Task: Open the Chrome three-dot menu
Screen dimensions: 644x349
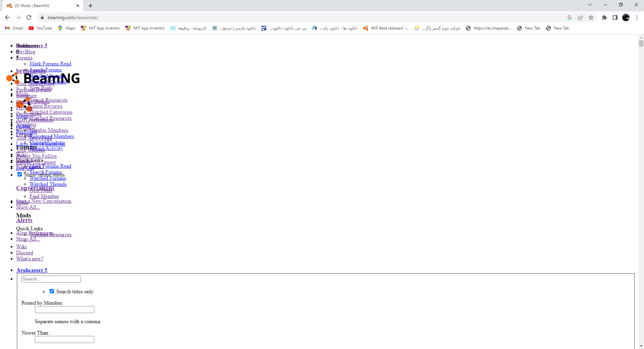Action: 637,17
